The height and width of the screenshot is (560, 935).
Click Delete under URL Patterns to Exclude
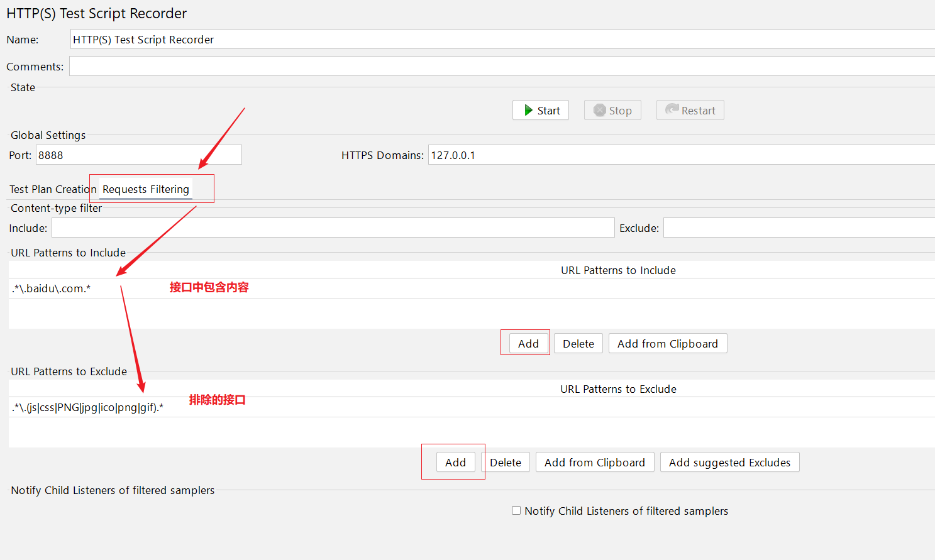pyautogui.click(x=506, y=463)
